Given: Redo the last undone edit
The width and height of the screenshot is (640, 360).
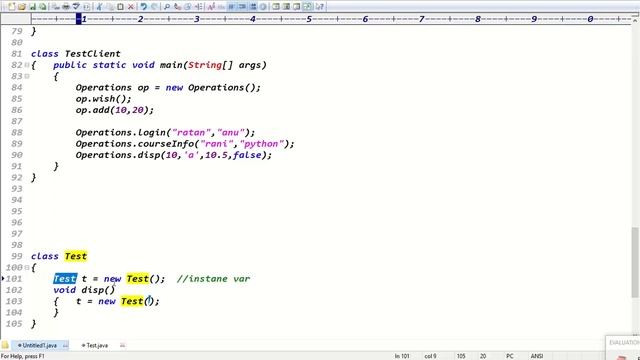Looking at the screenshot, I should (154, 7).
